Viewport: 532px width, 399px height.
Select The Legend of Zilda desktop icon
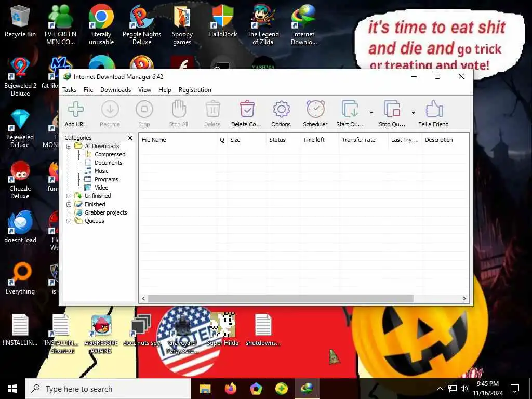pos(263,25)
